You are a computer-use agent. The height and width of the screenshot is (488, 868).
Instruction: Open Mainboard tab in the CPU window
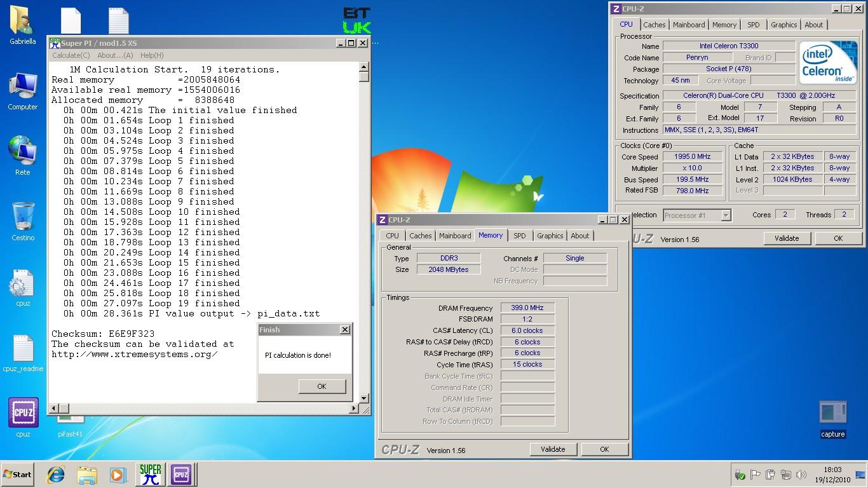pos(689,25)
